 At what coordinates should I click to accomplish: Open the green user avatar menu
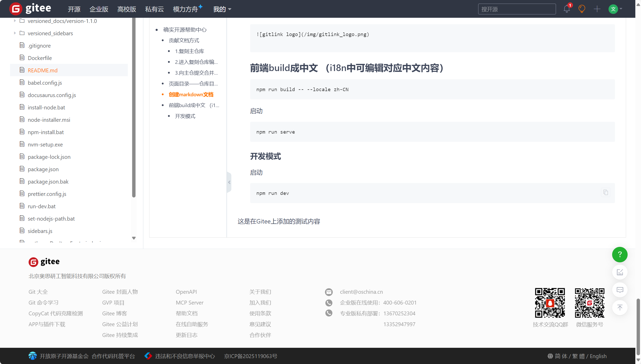(x=615, y=9)
